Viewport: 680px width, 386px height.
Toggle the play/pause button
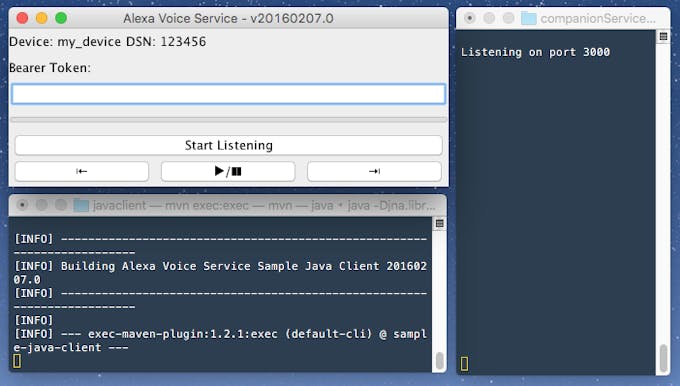(228, 171)
